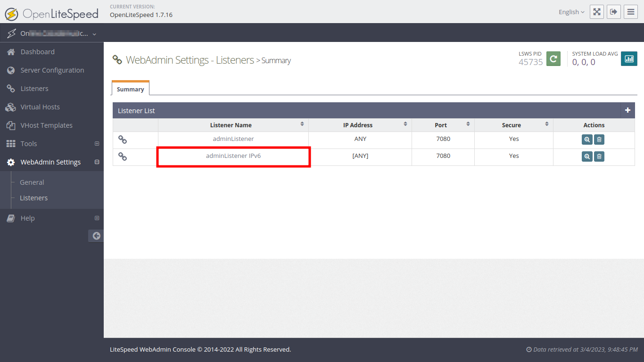Viewport: 644px width, 362px height.
Task: Toggle full screen mode icon
Action: [597, 12]
